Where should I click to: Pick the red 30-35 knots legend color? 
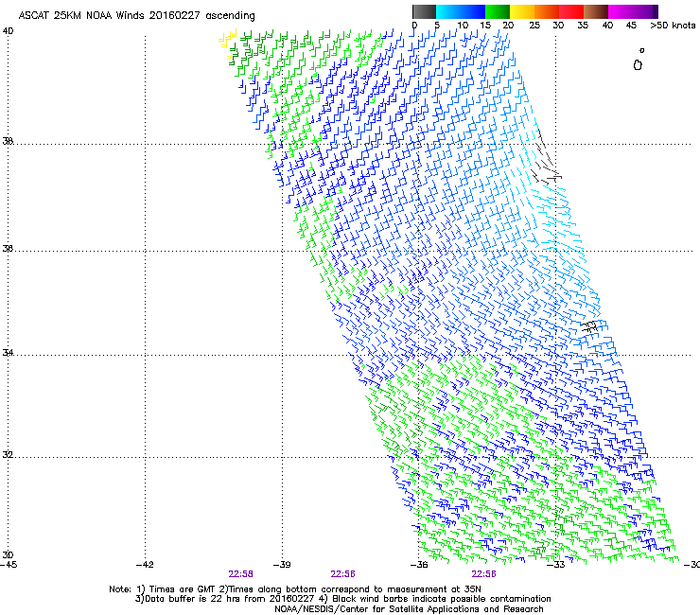tap(571, 11)
